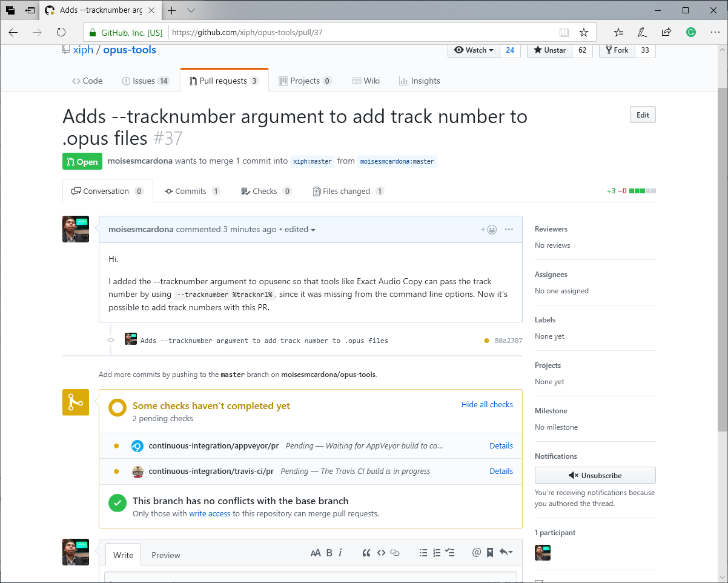Open the write access help link
Image resolution: width=728 pixels, height=583 pixels.
210,513
